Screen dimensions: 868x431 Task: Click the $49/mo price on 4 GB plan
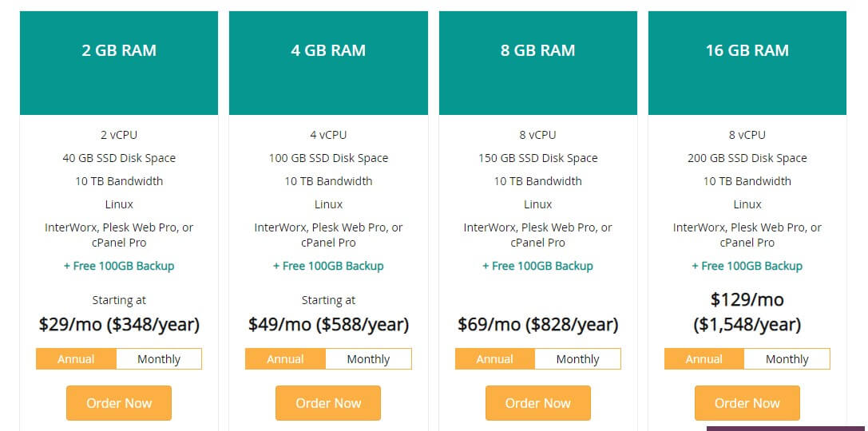[279, 324]
